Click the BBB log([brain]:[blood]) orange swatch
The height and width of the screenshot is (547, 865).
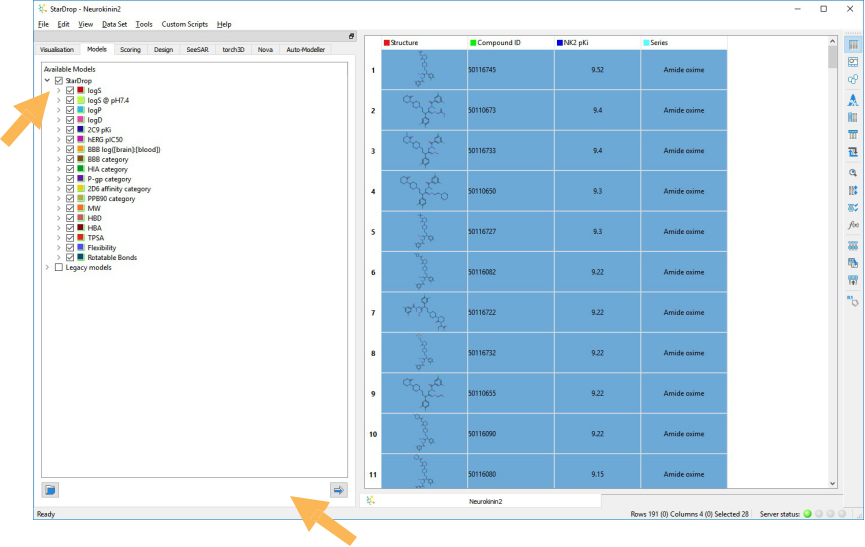click(x=81, y=149)
